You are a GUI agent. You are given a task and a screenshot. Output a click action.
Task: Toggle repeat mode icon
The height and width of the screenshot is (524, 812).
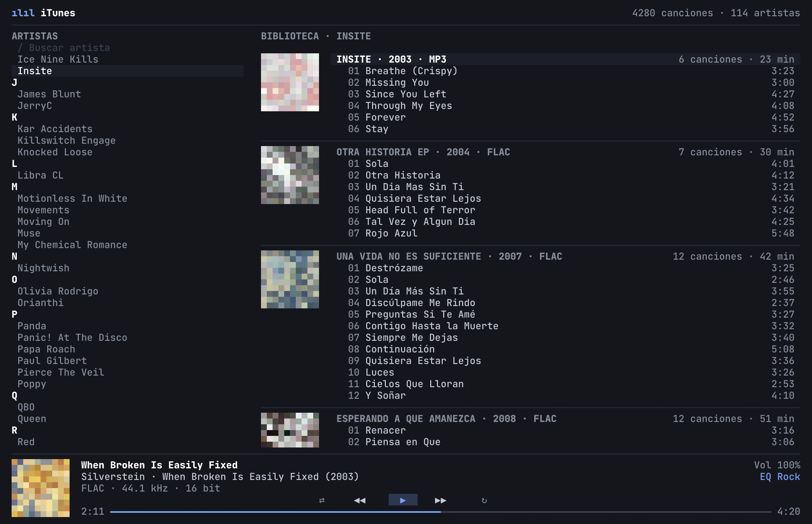(x=484, y=500)
